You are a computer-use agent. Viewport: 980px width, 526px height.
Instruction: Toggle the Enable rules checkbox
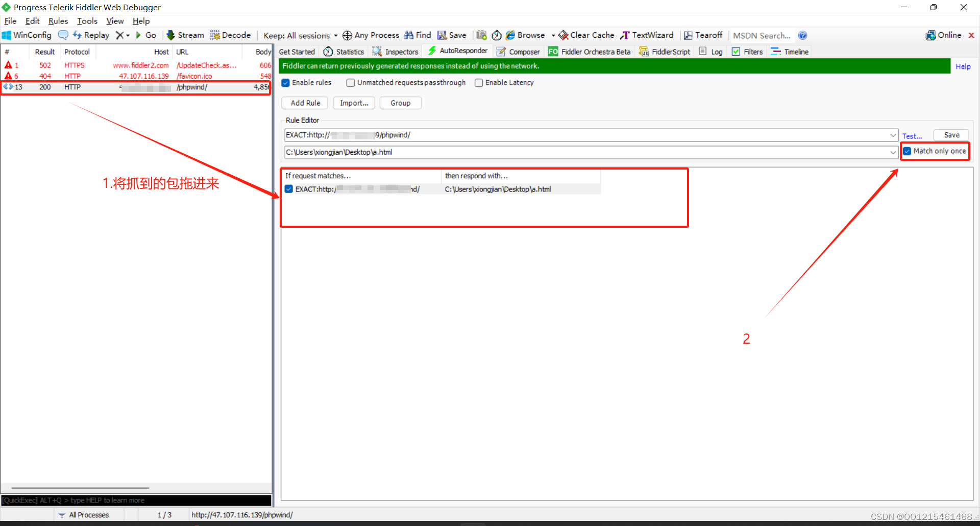(x=286, y=83)
